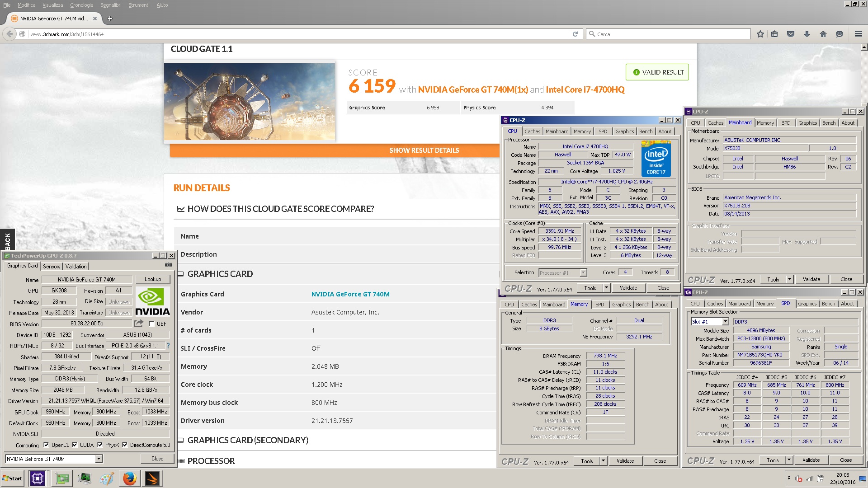The width and height of the screenshot is (868, 488).
Task: Open the NVIDIA GeForce GT 740M link
Action: tap(350, 294)
